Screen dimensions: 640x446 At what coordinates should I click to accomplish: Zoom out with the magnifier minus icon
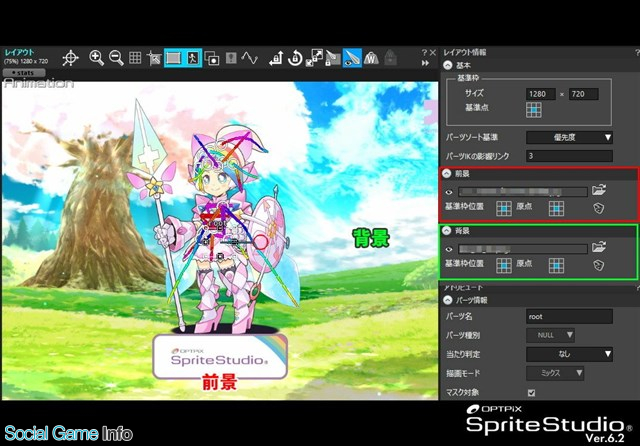116,58
